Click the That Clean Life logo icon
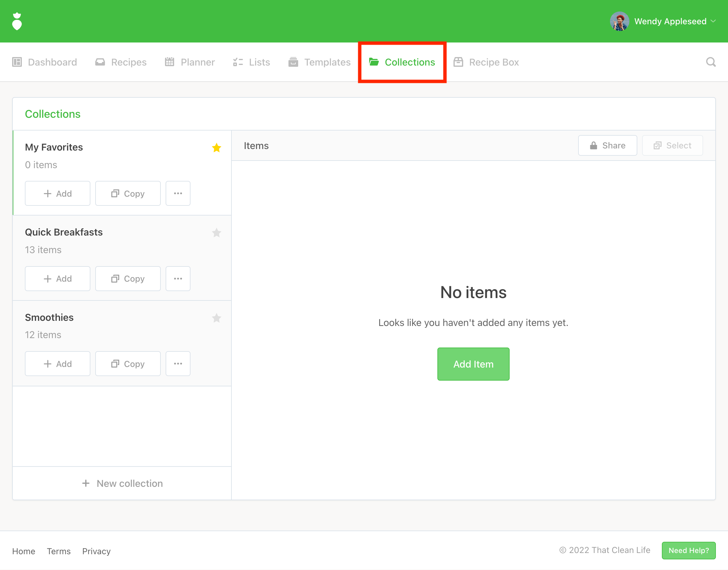728x570 pixels. click(17, 21)
